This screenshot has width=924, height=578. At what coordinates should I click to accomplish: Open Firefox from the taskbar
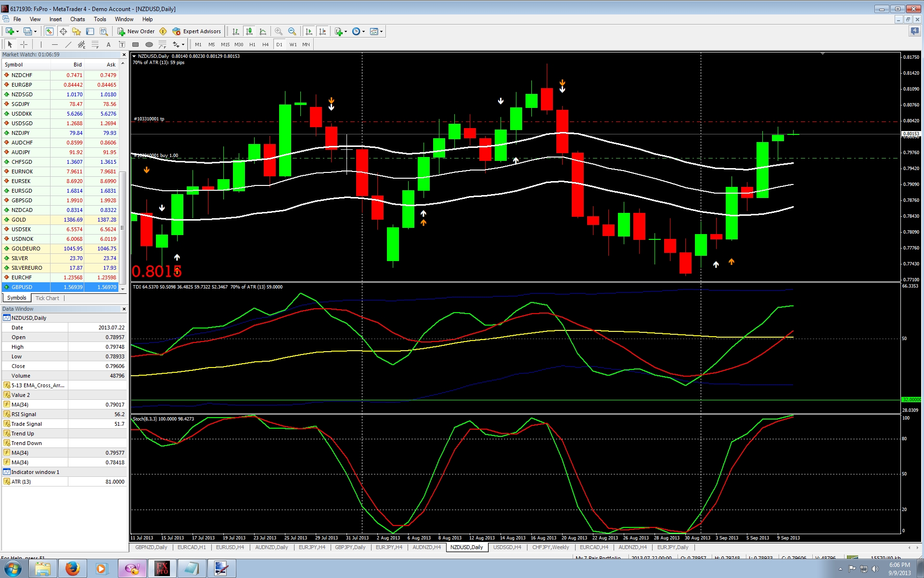coord(73,569)
